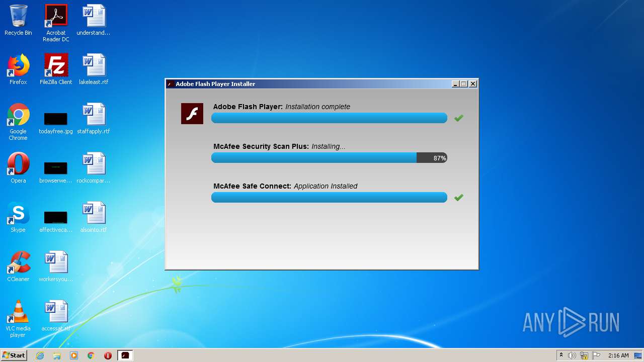The image size is (644, 362).
Task: Select the lakeleast.rtf file
Action: pos(94,70)
